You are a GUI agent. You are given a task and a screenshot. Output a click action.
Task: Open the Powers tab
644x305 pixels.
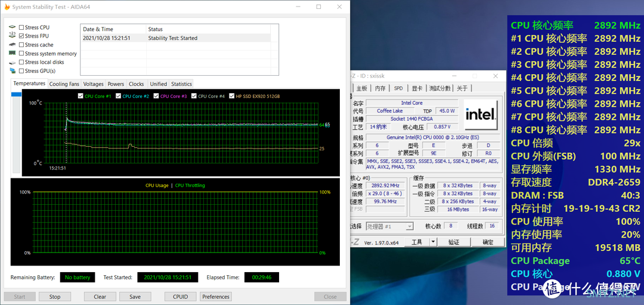pos(116,84)
